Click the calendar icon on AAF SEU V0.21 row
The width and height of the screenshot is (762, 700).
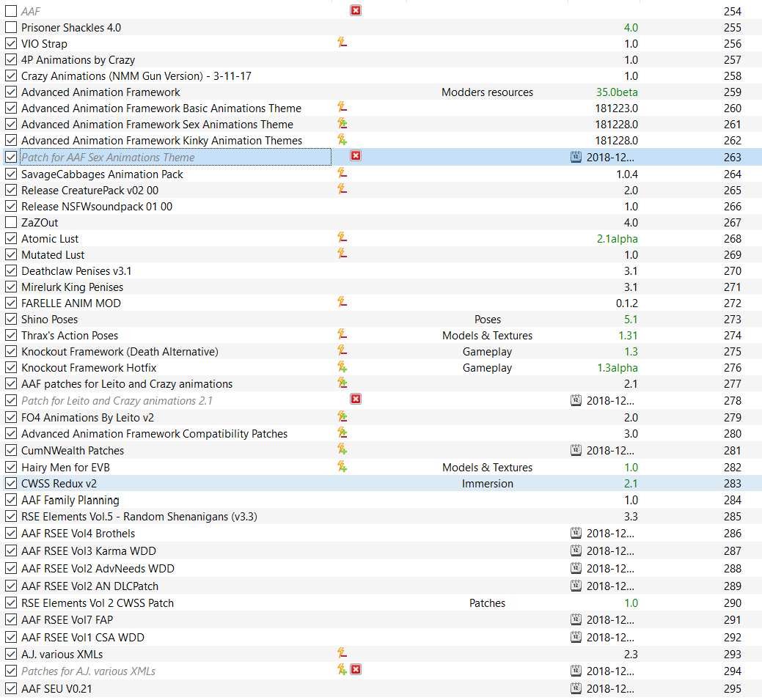[x=576, y=688]
